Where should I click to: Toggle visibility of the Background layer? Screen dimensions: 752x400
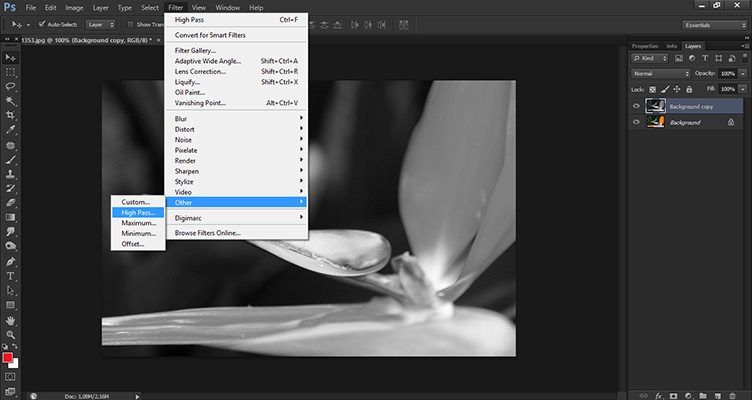(636, 122)
